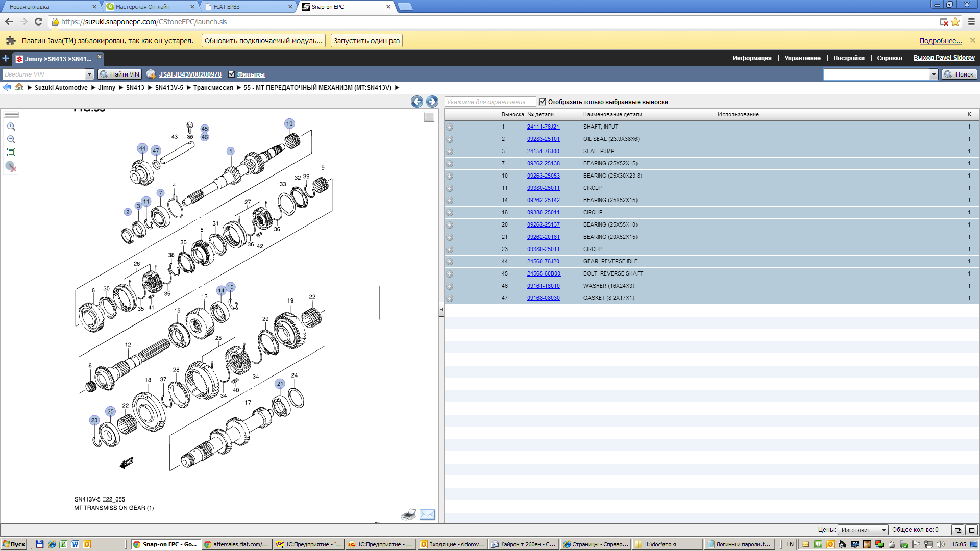Click the Поиск search button
The image size is (980, 551).
[959, 74]
